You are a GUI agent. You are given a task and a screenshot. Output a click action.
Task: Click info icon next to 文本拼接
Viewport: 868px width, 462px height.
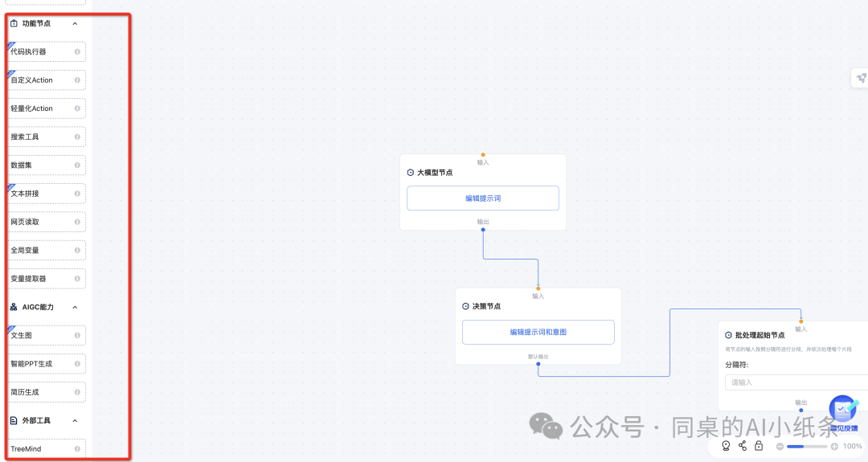click(x=77, y=194)
